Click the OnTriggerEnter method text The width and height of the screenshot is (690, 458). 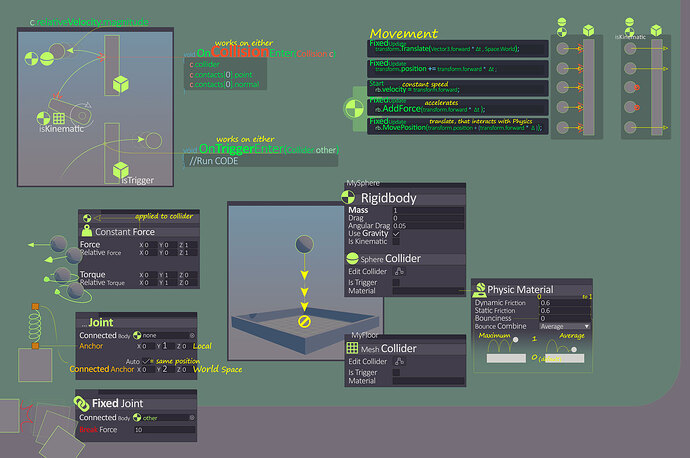click(x=268, y=149)
